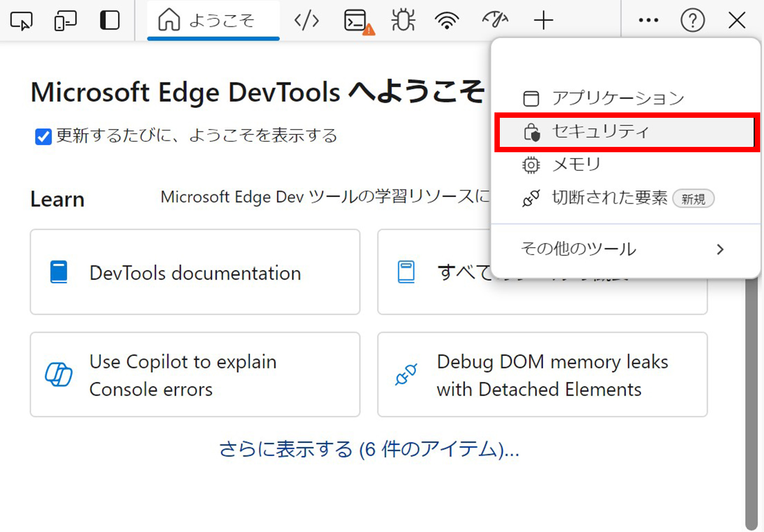
Task: Click the vertical scrollbar
Action: [x=751, y=403]
